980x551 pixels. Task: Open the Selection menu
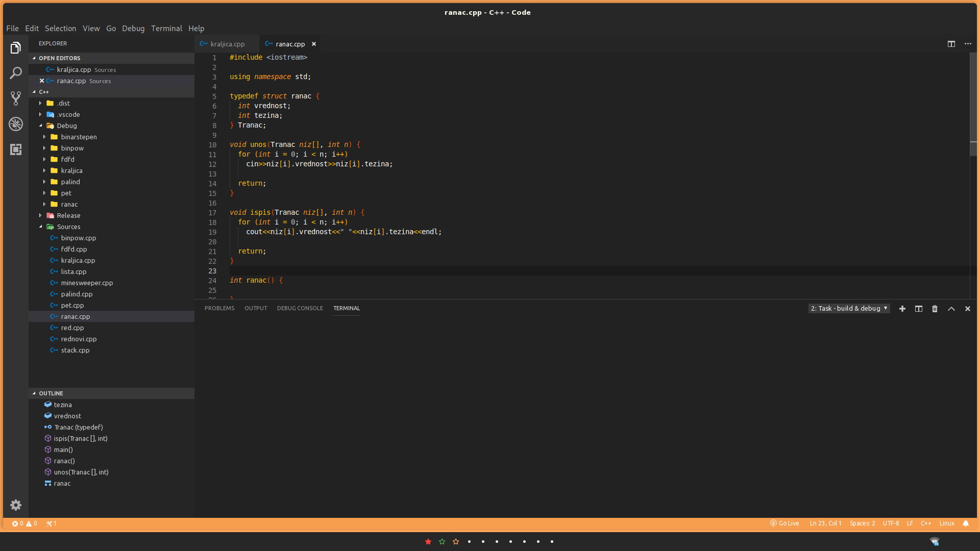coord(60,29)
